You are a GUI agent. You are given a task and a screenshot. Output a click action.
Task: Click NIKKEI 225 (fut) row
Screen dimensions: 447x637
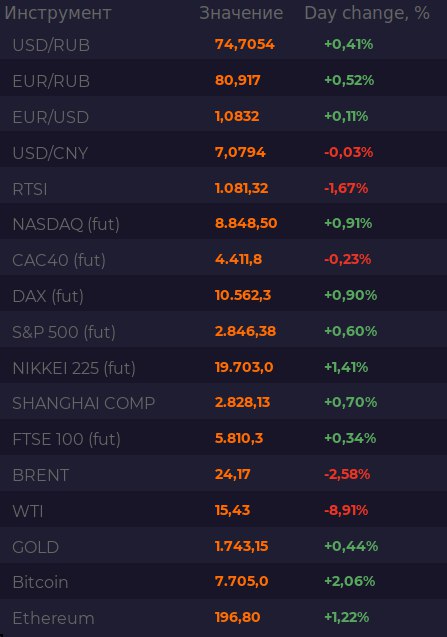point(224,367)
